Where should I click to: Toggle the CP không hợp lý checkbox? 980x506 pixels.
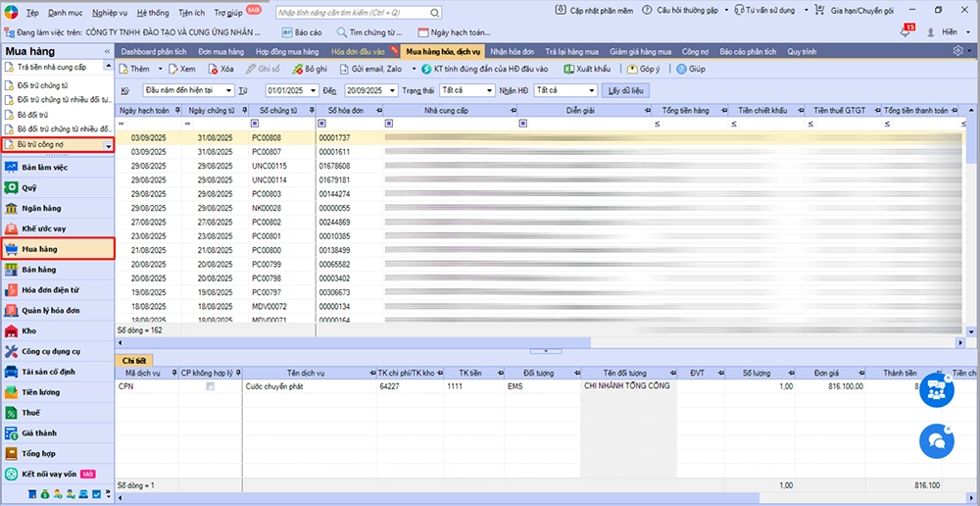point(210,387)
